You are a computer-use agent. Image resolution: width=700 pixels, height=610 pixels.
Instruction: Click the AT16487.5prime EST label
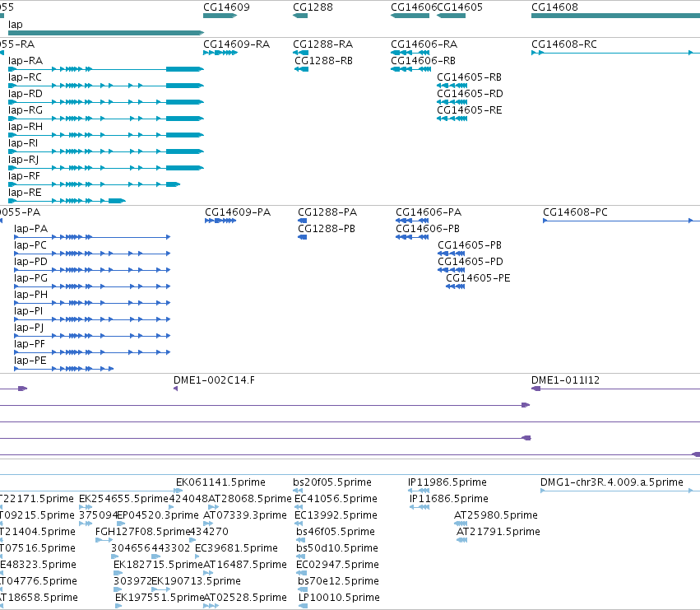pos(245,565)
